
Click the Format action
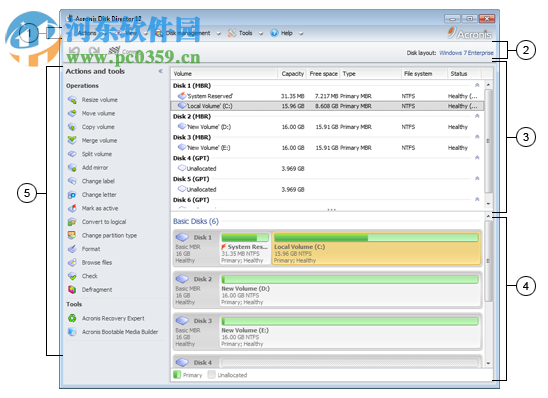pos(91,249)
